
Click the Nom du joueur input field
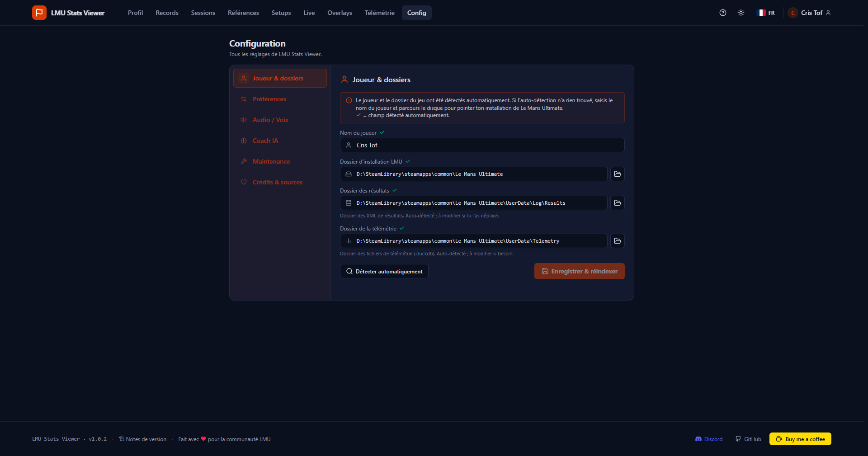point(482,145)
